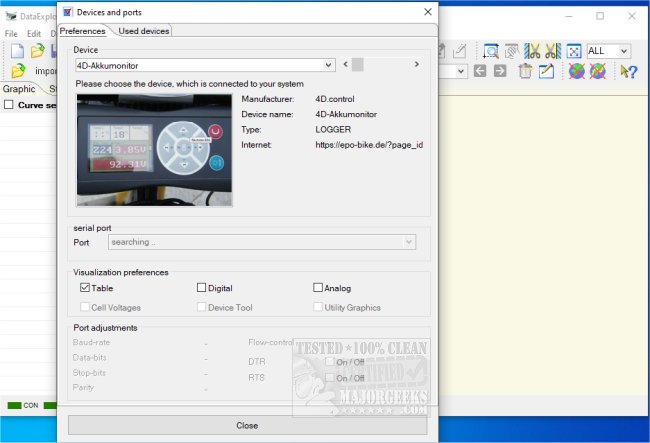Click the new file icon in DataExplorer toolbar
Viewport: 650px width, 443px height.
[17, 51]
